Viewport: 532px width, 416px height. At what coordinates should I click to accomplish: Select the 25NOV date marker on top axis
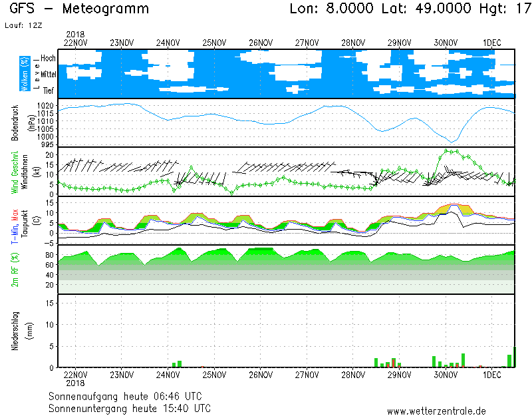point(214,43)
